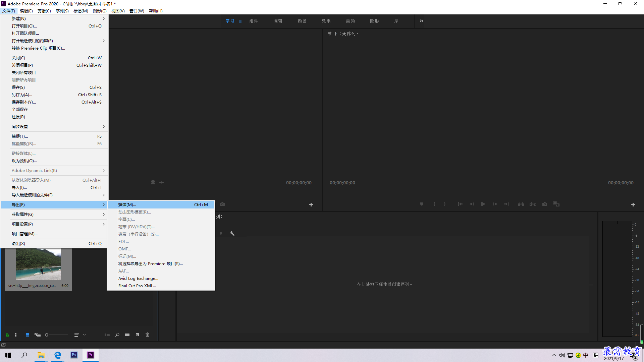Switch to 库 workspace tab
This screenshot has height=362, width=644.
[396, 21]
